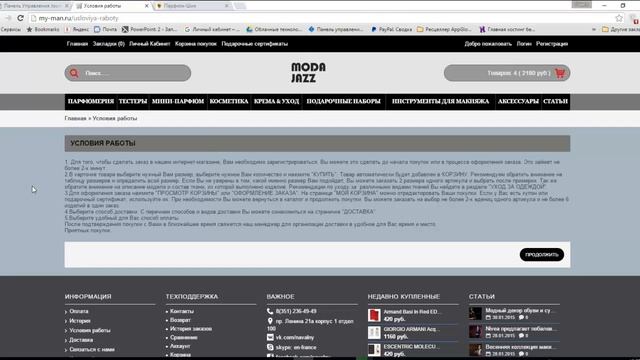The image size is (640, 360).
Task: Close the Условия работы tab
Action: pyautogui.click(x=147, y=6)
